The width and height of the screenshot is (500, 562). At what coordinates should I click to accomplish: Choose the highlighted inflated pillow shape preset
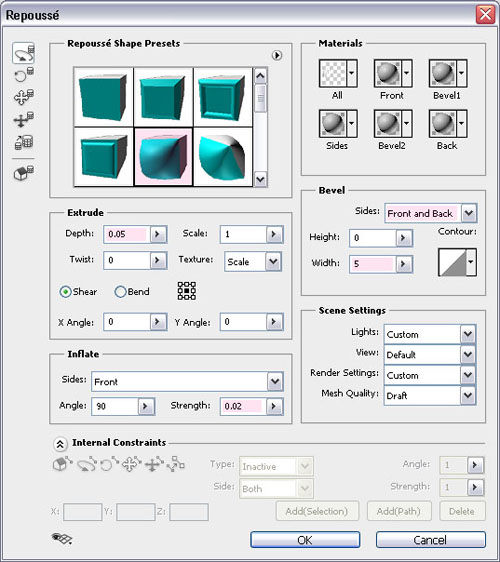click(x=163, y=157)
